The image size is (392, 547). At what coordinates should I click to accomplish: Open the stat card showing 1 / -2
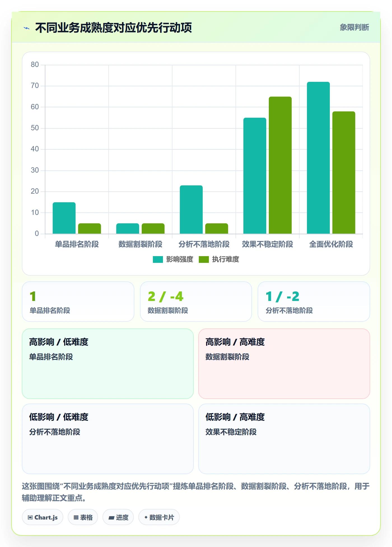point(314,302)
